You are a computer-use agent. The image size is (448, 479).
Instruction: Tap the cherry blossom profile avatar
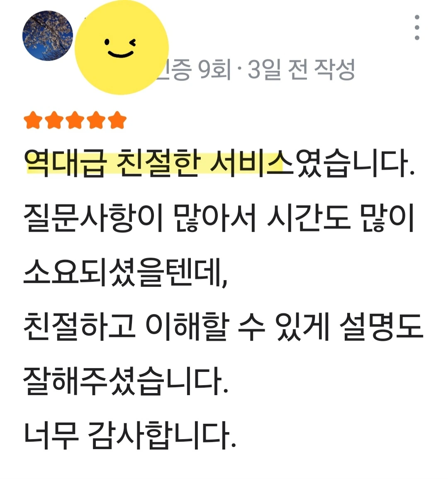[x=48, y=36]
